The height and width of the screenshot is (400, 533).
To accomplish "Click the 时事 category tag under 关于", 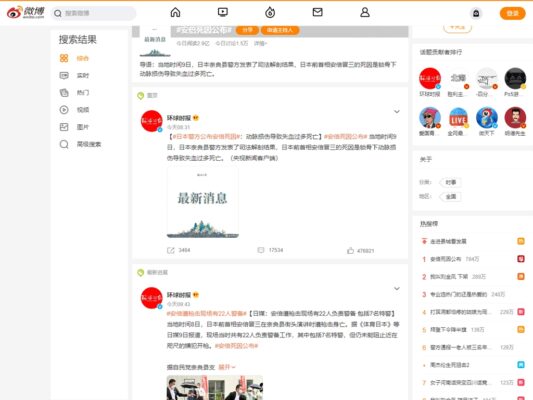I will (x=450, y=182).
